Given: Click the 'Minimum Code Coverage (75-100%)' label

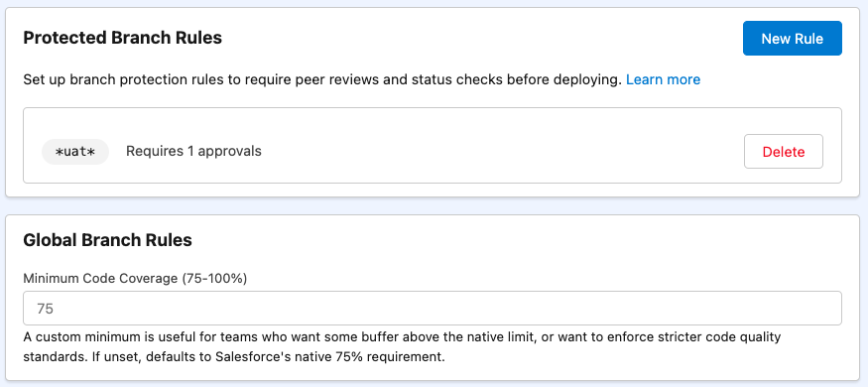Looking at the screenshot, I should [x=135, y=279].
